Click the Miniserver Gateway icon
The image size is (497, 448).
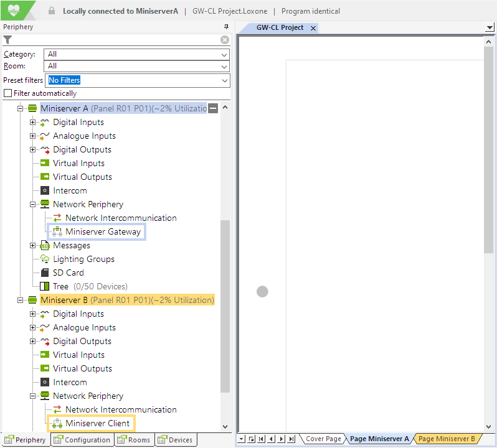click(x=57, y=231)
